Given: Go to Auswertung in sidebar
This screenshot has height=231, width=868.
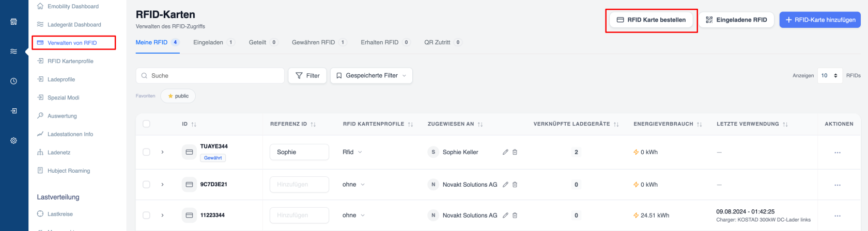Looking at the screenshot, I should [57, 116].
